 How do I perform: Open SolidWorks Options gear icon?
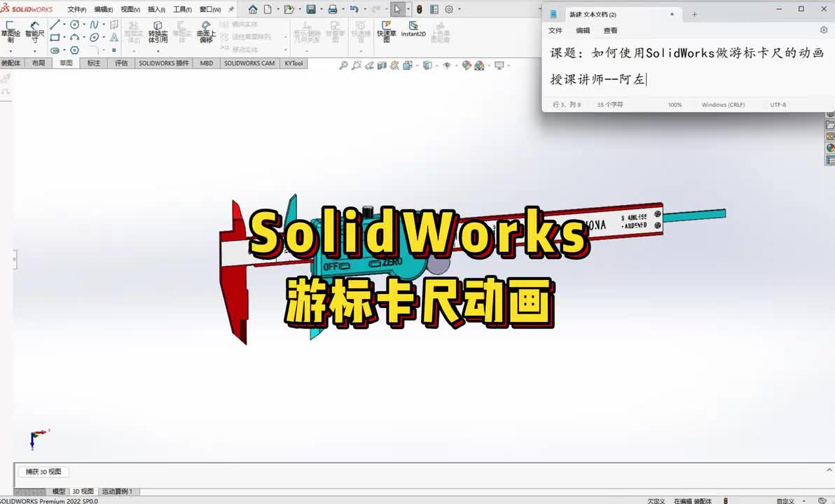pos(449,9)
